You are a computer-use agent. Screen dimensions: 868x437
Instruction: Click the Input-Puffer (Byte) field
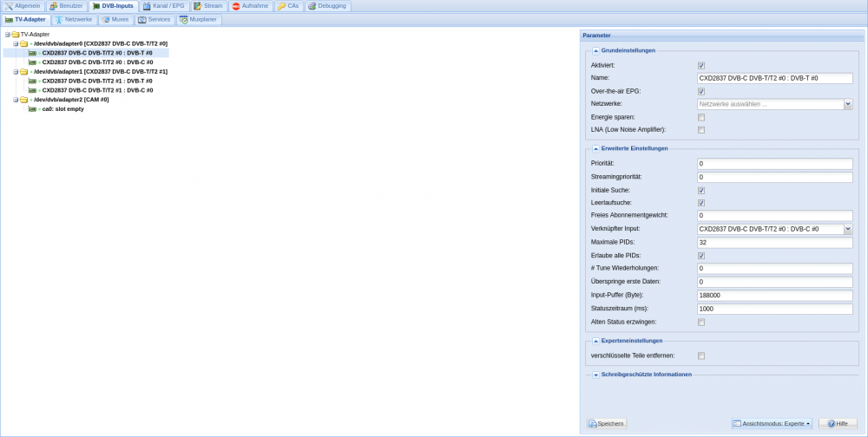[x=775, y=296]
